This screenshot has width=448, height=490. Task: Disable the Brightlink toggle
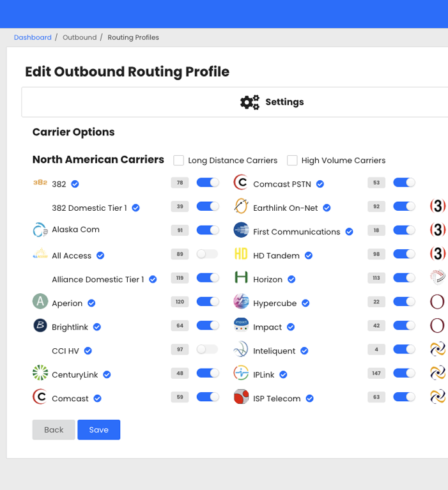click(x=208, y=326)
